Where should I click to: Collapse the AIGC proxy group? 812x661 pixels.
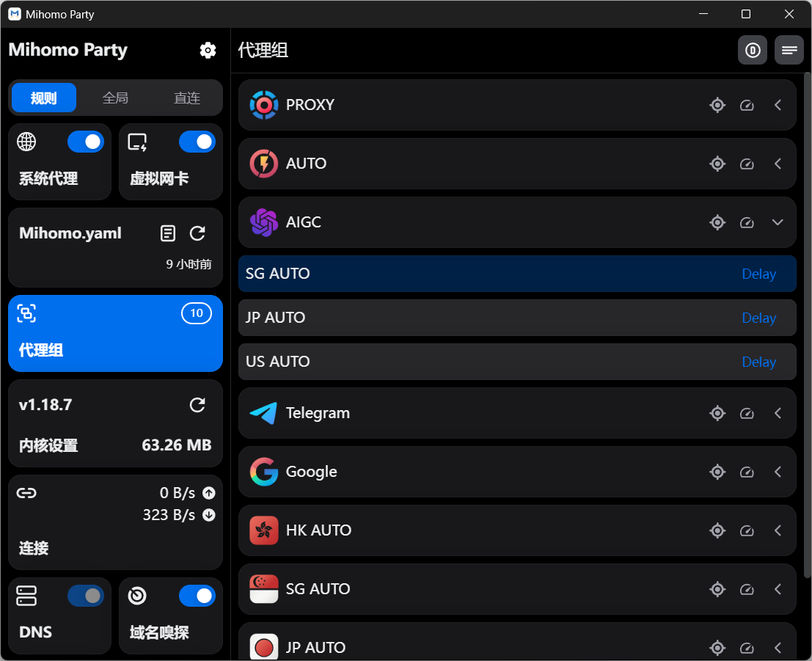778,222
